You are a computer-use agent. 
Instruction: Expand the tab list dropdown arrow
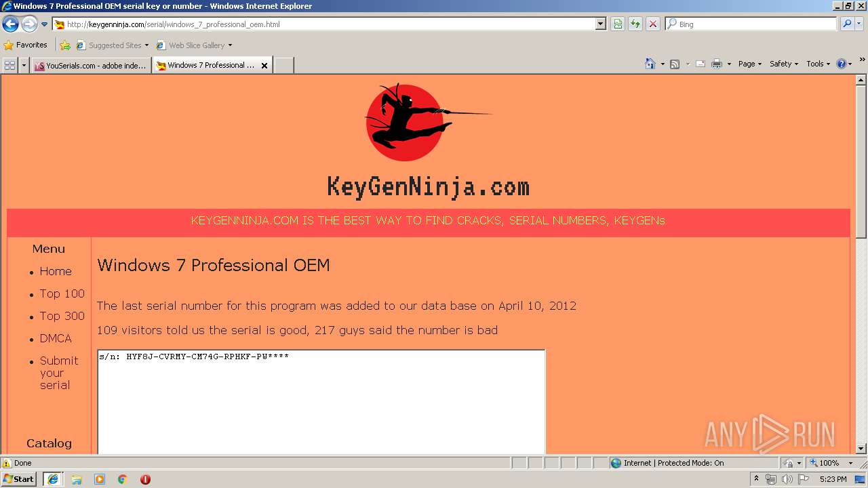pos(24,65)
